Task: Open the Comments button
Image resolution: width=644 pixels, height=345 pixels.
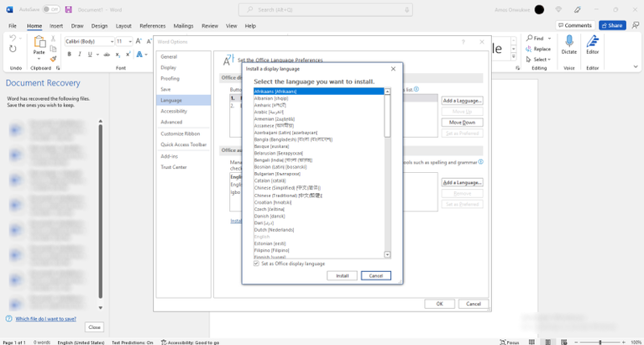Action: click(575, 25)
